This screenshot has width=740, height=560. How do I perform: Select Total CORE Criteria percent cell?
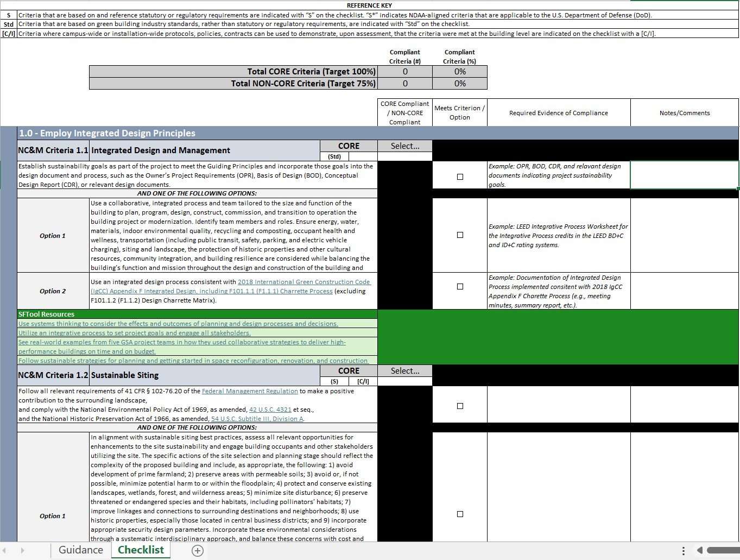pyautogui.click(x=460, y=72)
